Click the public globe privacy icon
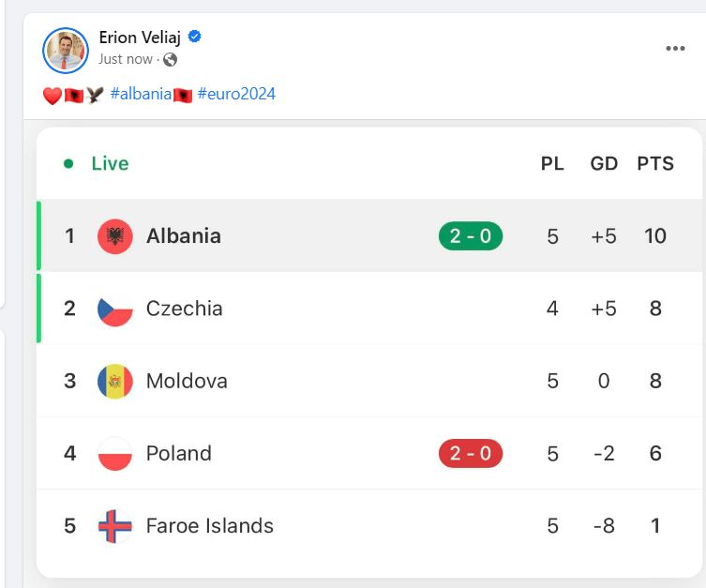The height and width of the screenshot is (588, 706). click(170, 59)
